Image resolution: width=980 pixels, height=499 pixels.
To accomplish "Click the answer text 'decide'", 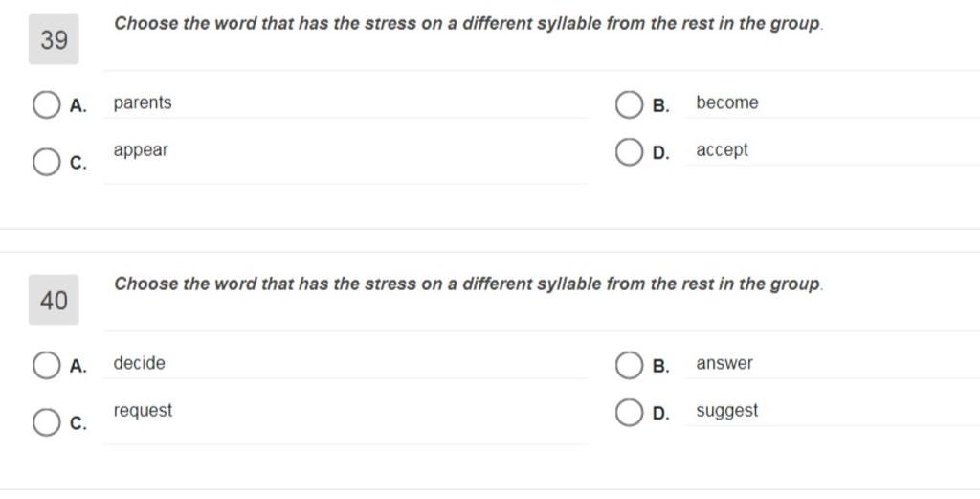I will (140, 363).
